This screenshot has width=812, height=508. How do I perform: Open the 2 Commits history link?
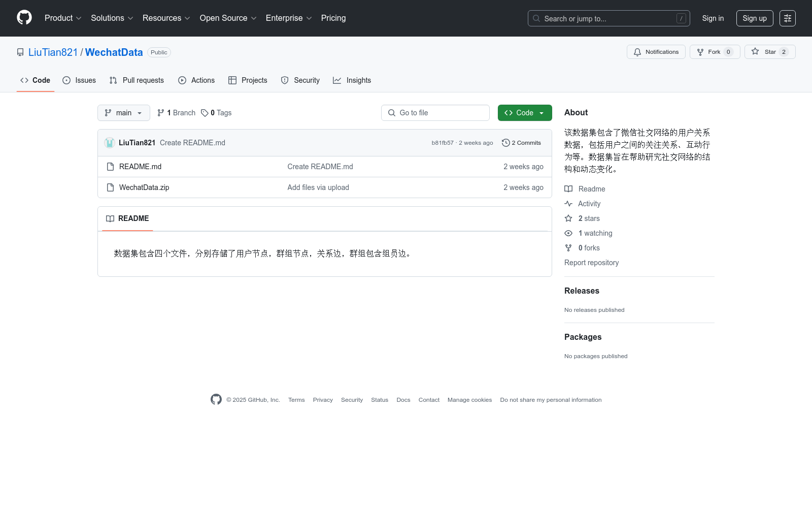(521, 143)
